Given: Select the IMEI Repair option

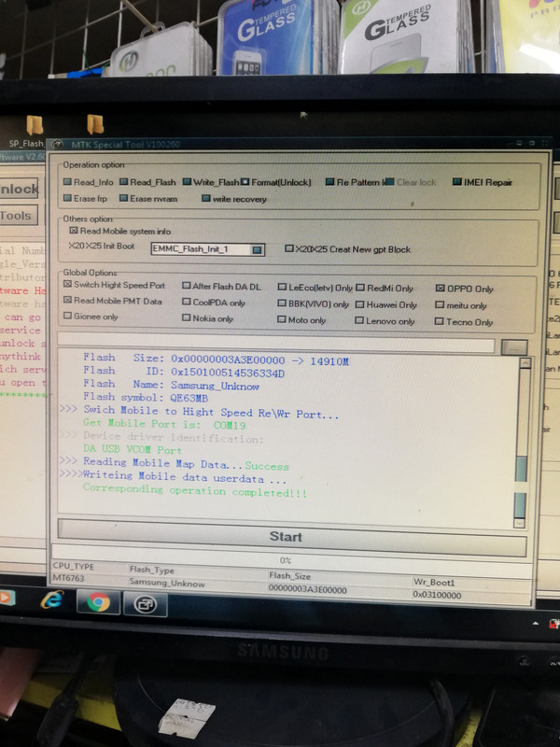Looking at the screenshot, I should pos(457,182).
